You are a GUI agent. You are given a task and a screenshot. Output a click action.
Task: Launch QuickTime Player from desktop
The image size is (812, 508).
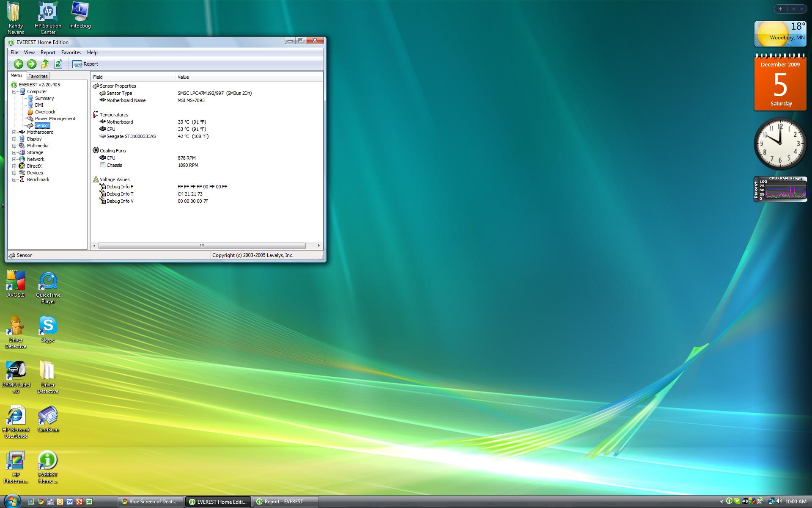pyautogui.click(x=48, y=288)
